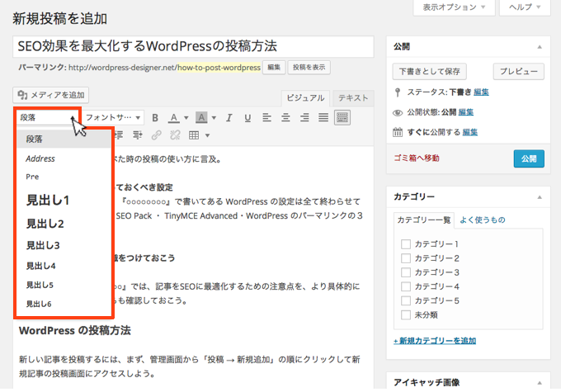Click 下書きとして保存 to save the draft
The height and width of the screenshot is (392, 561).
click(x=429, y=72)
